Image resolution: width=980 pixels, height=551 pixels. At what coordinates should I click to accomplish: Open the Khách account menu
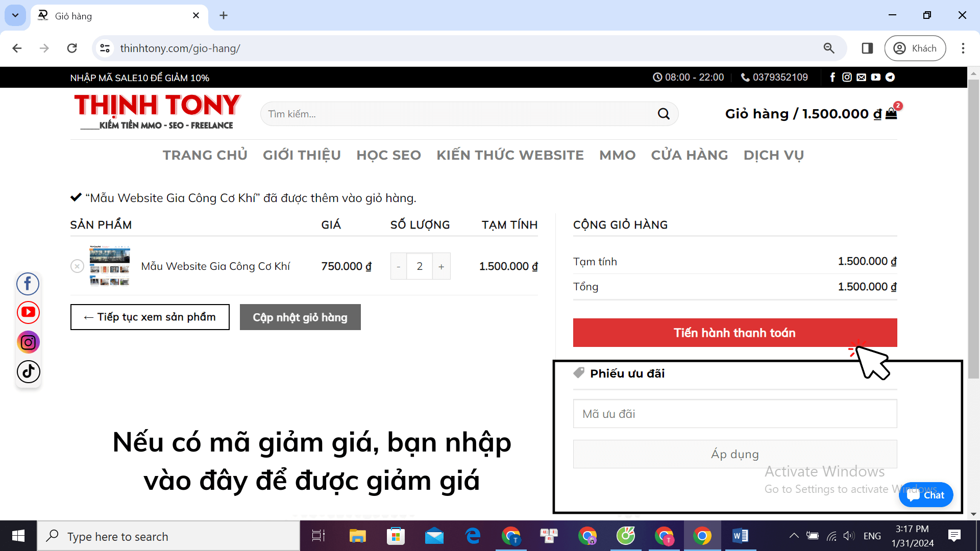tap(915, 48)
